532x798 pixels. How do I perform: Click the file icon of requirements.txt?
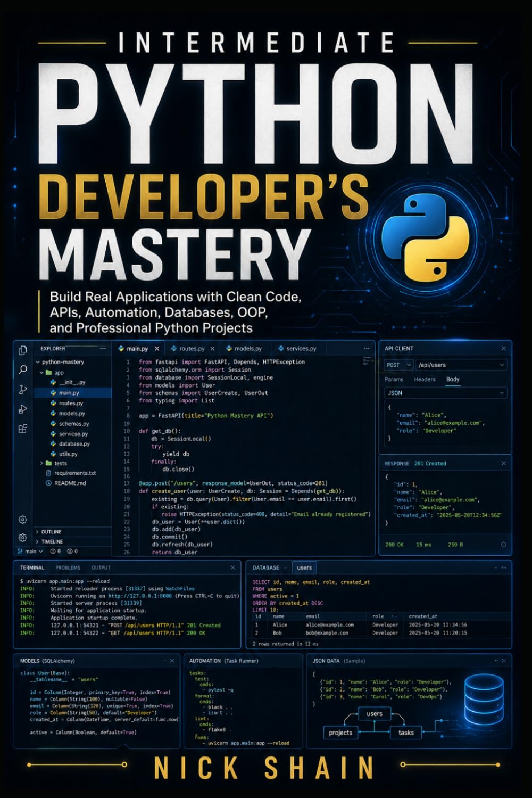tap(48, 473)
